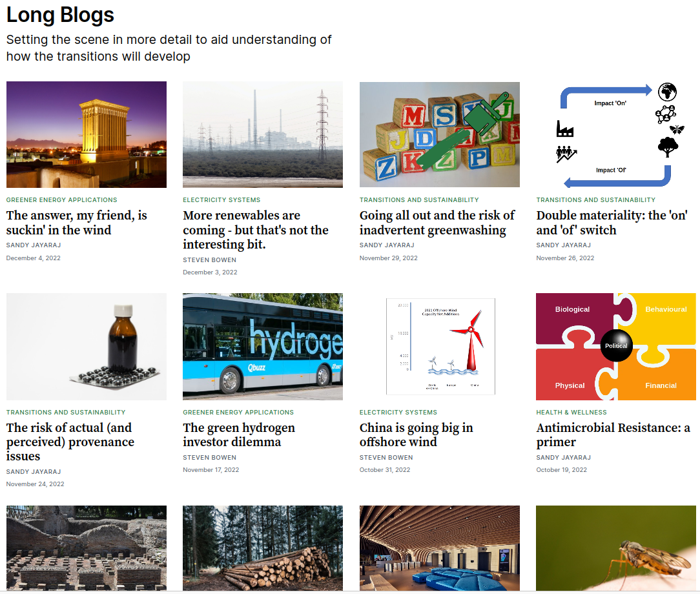Open 'Going all out' greenwashing article
Screen dimensions: 700x594
[x=437, y=223]
